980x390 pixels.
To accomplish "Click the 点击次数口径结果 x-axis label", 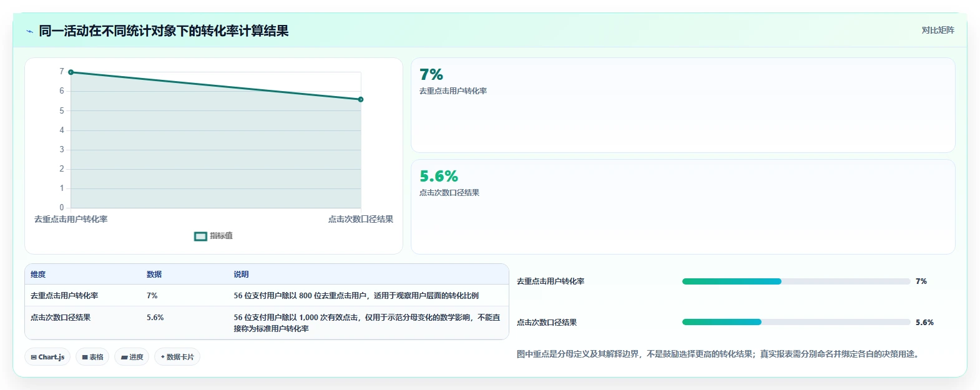I will (x=361, y=220).
